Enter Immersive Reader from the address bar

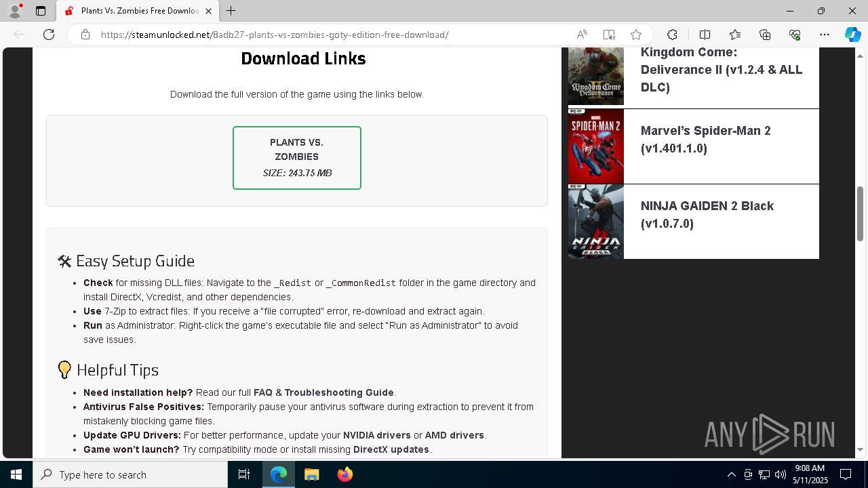tap(609, 35)
